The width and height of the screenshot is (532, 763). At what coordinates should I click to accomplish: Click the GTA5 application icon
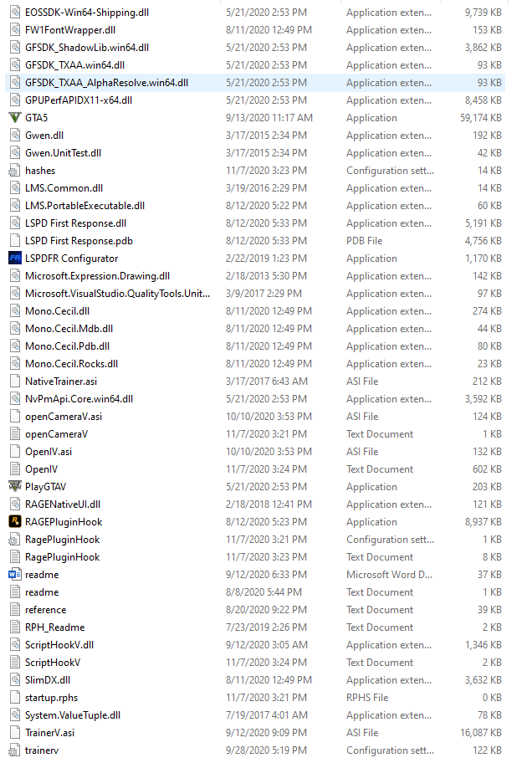click(x=15, y=118)
